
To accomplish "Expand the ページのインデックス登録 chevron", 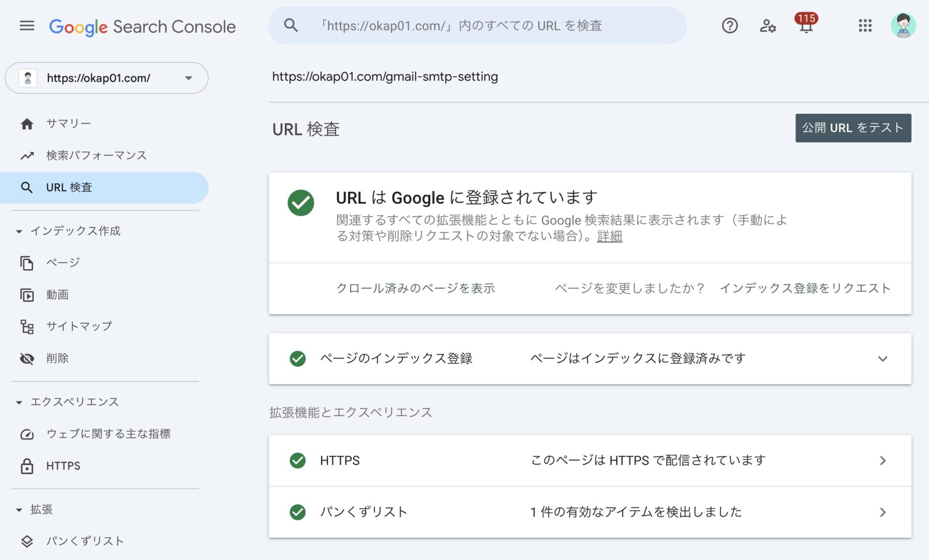I will click(883, 359).
